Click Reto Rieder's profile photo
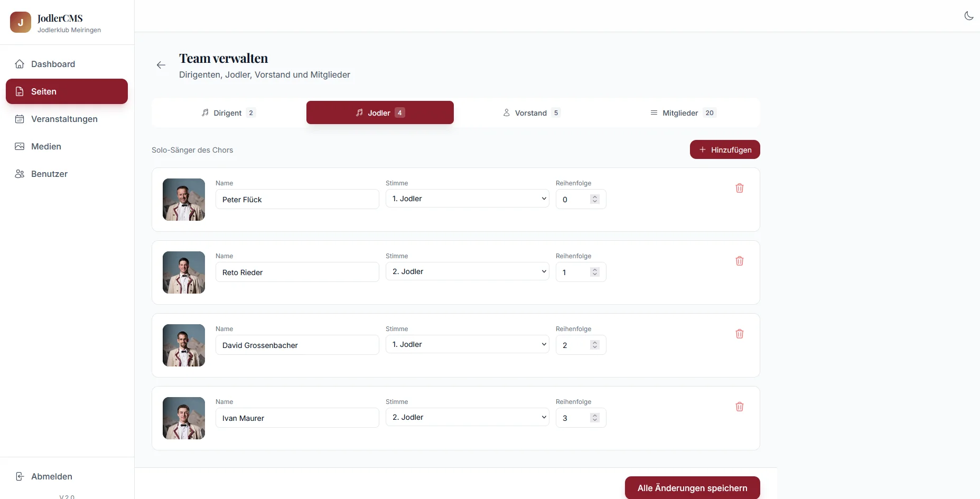 tap(184, 272)
